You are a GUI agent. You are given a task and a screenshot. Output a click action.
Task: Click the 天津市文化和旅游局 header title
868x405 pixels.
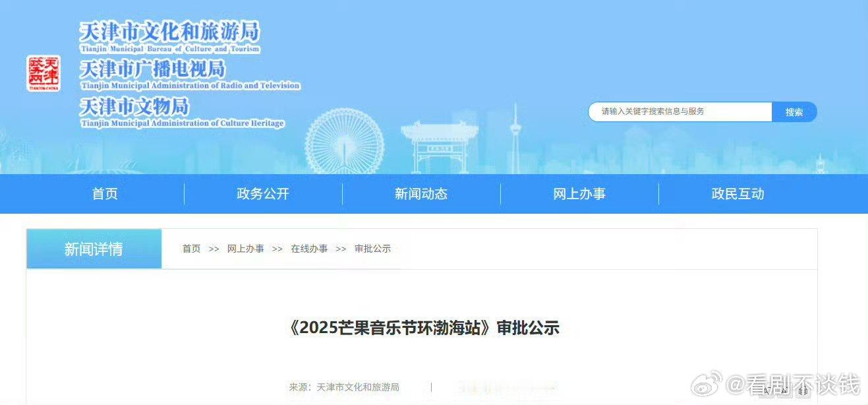169,31
